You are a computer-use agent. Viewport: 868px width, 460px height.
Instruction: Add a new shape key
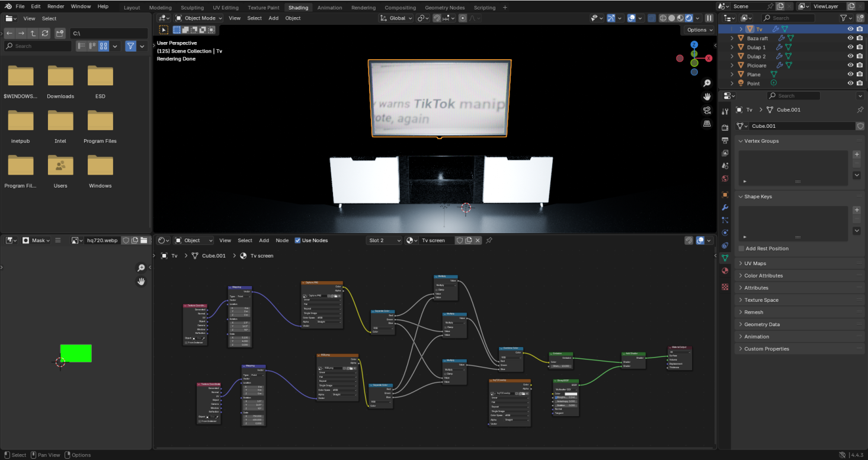(857, 210)
